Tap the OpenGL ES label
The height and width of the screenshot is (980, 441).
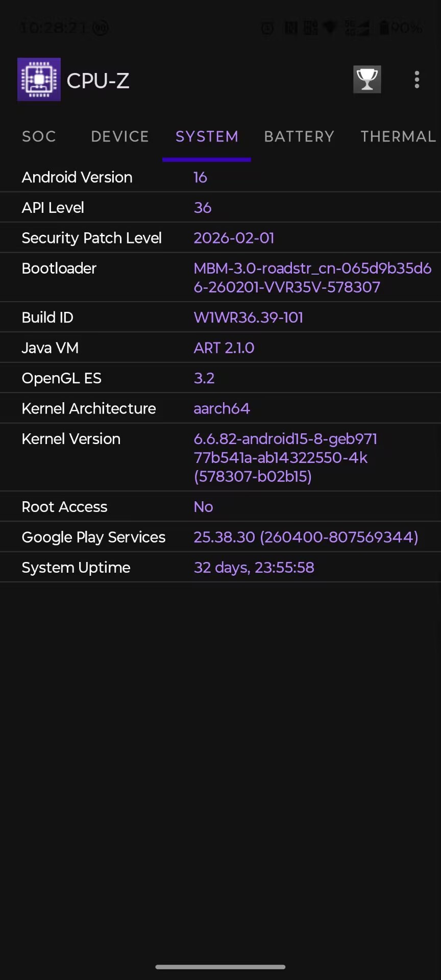click(62, 378)
